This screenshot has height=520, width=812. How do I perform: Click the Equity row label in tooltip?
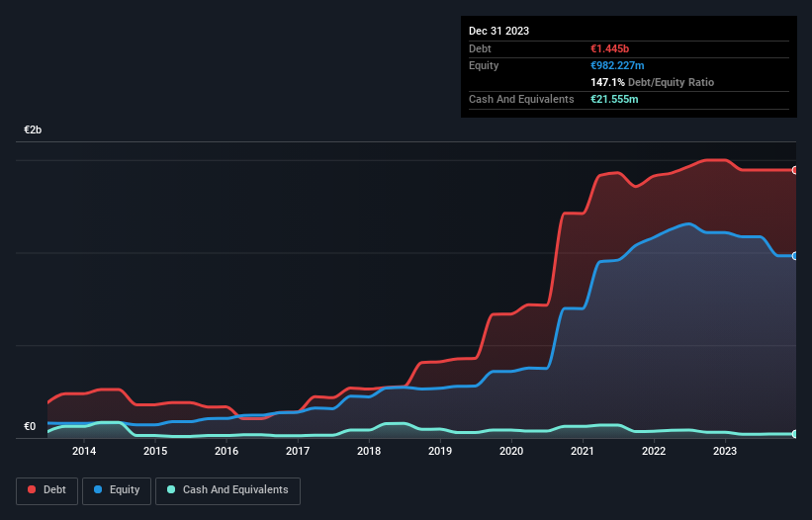484,65
